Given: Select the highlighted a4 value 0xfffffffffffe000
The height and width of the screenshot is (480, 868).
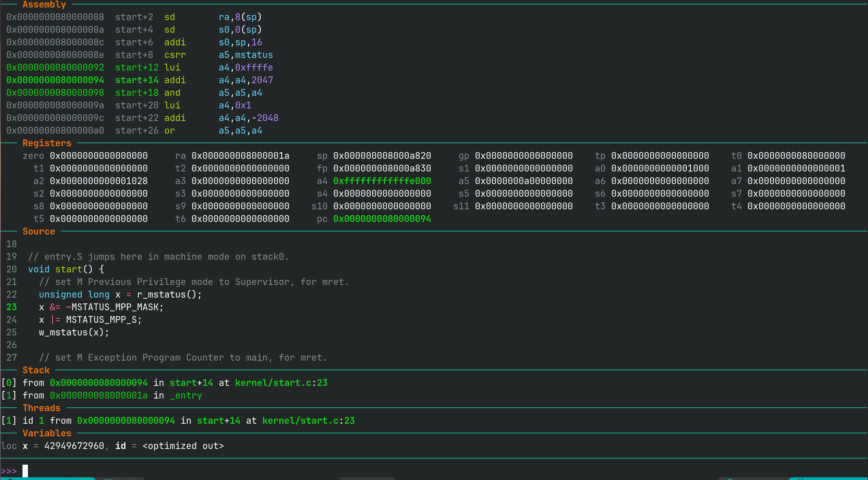Looking at the screenshot, I should point(382,181).
